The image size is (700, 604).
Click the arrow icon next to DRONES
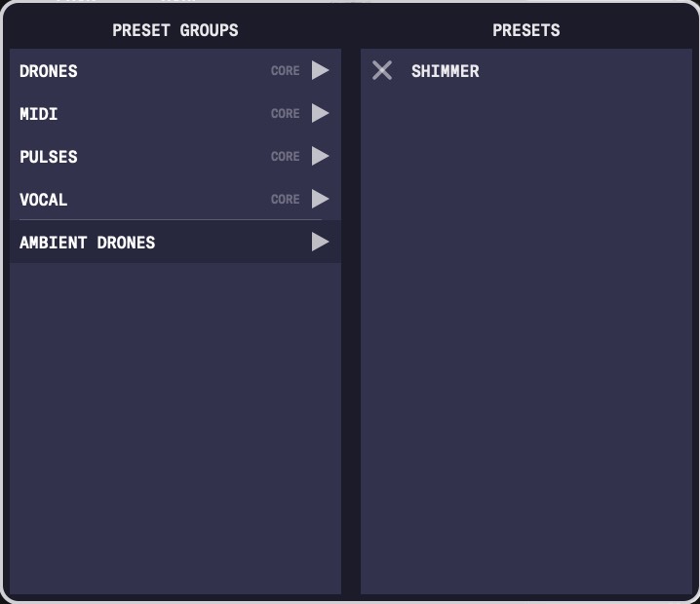pyautogui.click(x=320, y=70)
